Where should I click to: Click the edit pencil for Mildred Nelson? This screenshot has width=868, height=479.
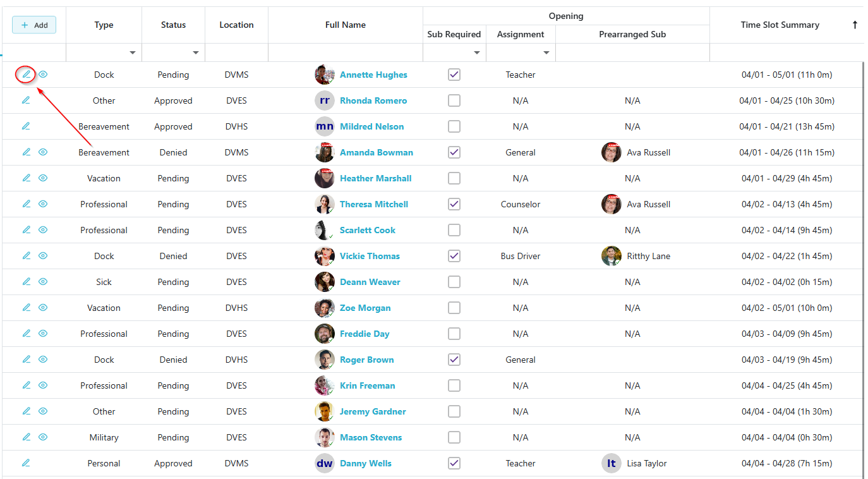tap(26, 126)
